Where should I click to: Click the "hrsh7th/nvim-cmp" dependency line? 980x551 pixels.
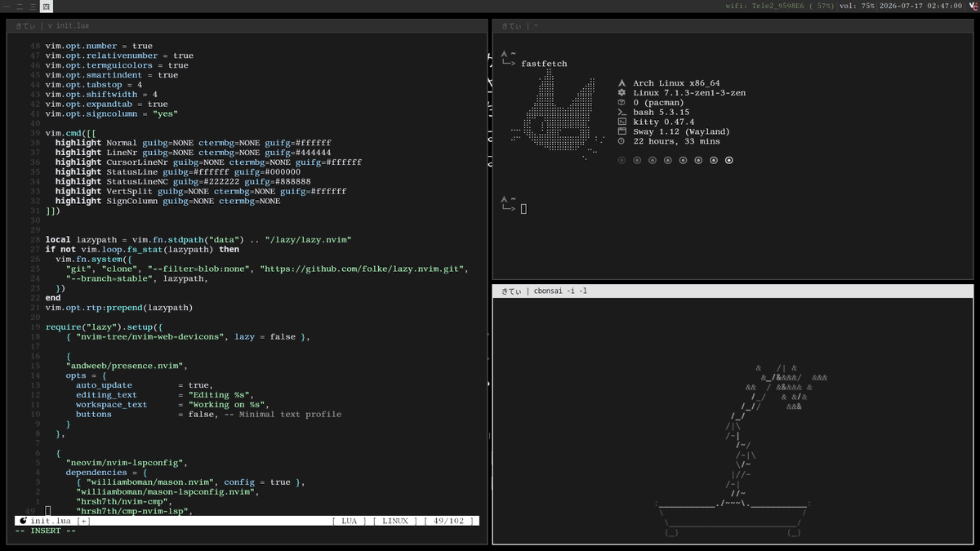point(124,502)
